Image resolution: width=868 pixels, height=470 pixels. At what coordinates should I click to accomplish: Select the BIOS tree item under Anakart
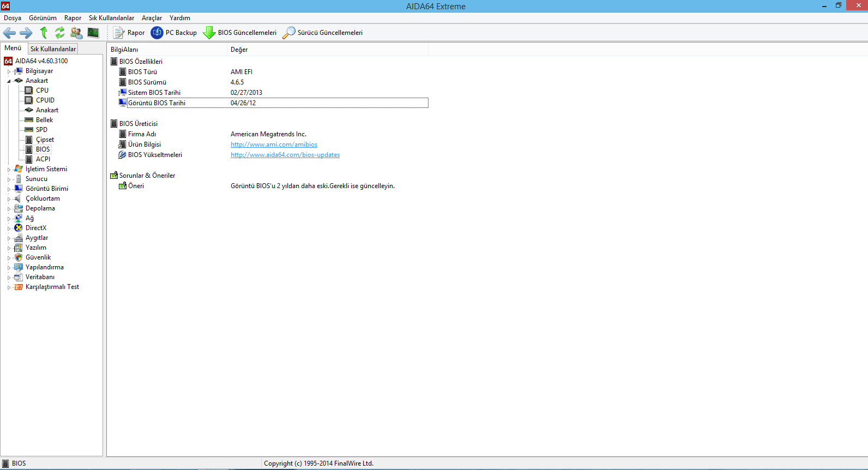[x=43, y=149]
